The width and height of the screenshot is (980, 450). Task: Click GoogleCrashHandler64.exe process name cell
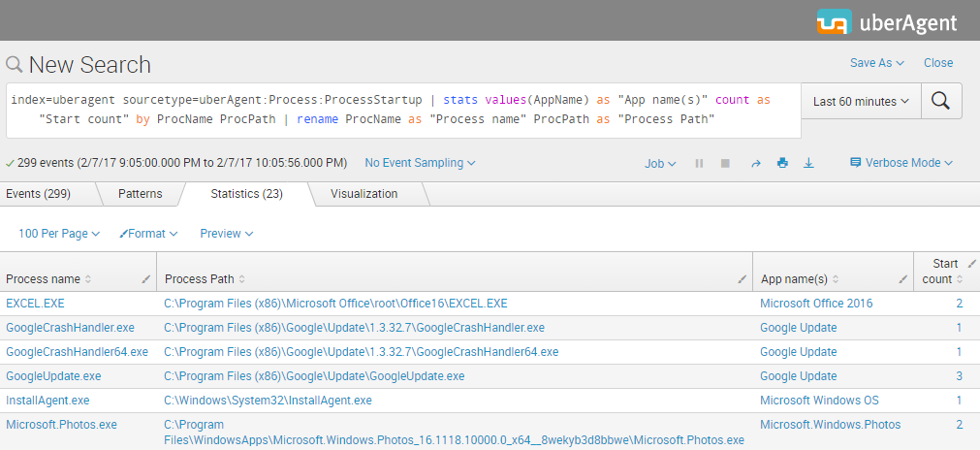point(77,352)
